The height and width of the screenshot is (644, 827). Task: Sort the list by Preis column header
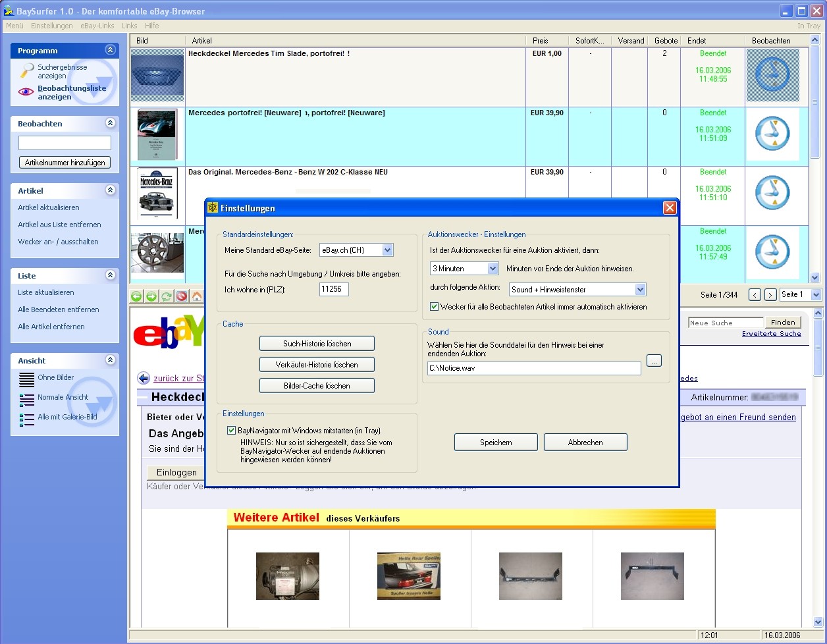point(547,41)
